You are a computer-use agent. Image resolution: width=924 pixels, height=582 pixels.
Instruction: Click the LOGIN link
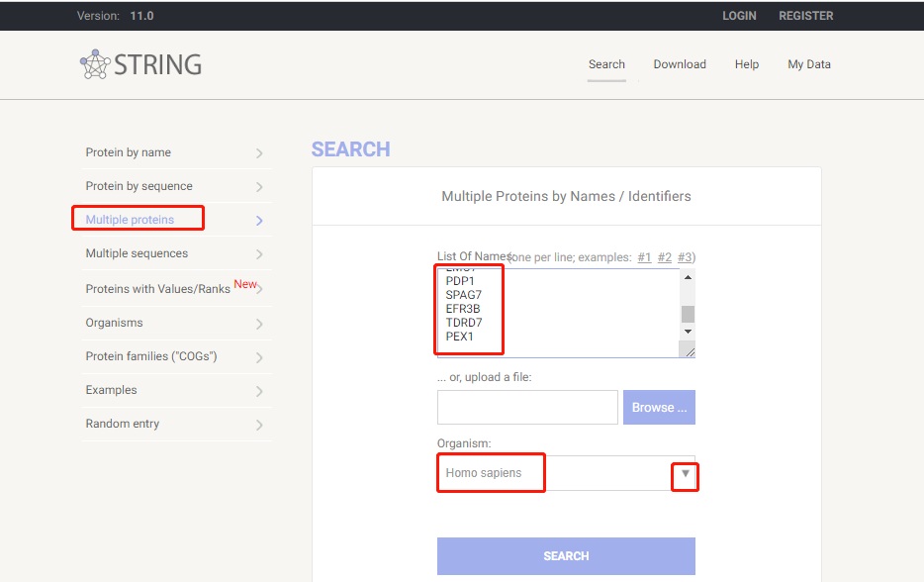pyautogui.click(x=739, y=16)
